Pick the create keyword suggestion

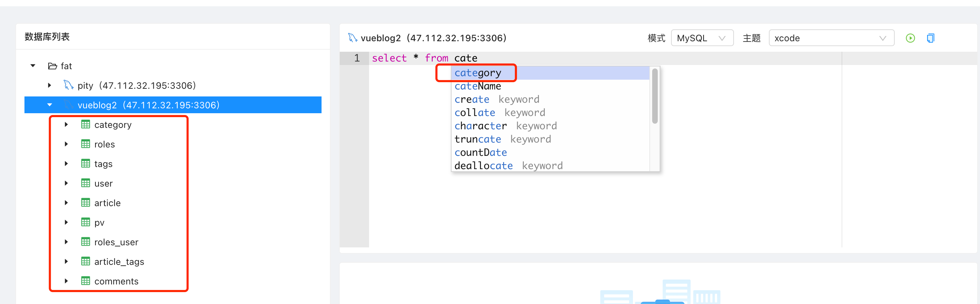[550, 99]
